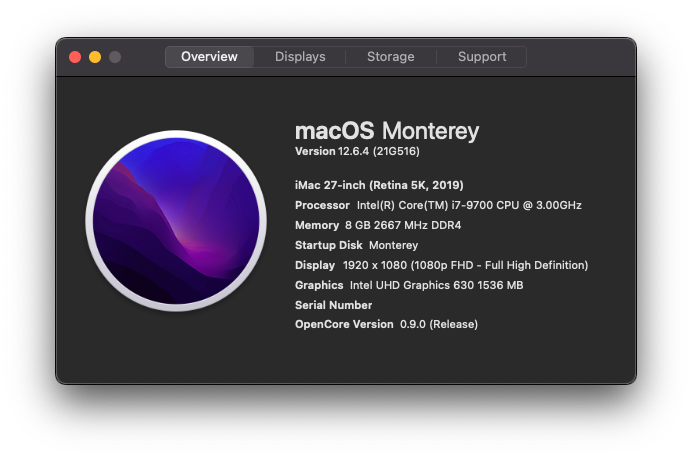Click the Processor label
Screen dimensions: 692x458
[322, 205]
